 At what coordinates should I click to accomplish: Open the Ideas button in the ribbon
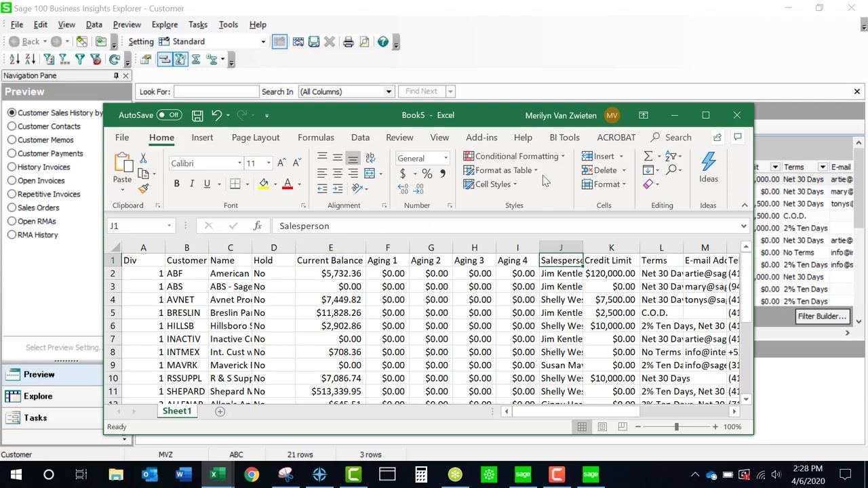[x=709, y=167]
